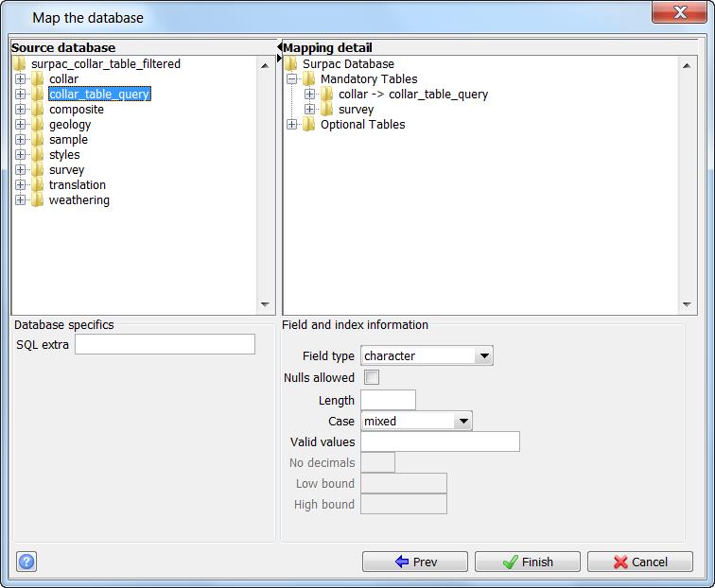Select the Mandatory Tables item
Image resolution: width=715 pixels, height=588 pixels.
(x=369, y=78)
